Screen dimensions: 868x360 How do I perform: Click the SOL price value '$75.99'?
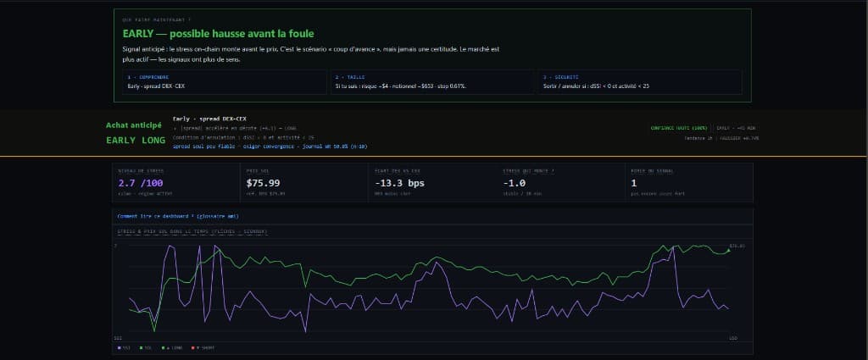click(x=263, y=183)
